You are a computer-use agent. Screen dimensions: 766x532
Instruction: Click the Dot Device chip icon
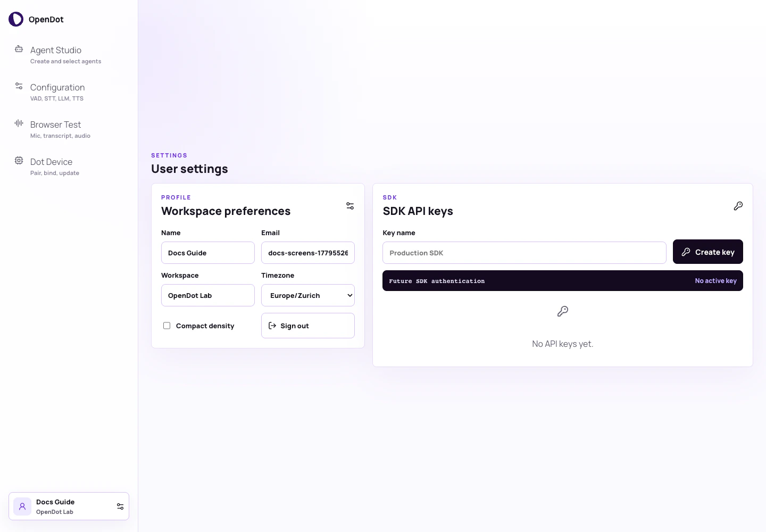click(x=19, y=160)
